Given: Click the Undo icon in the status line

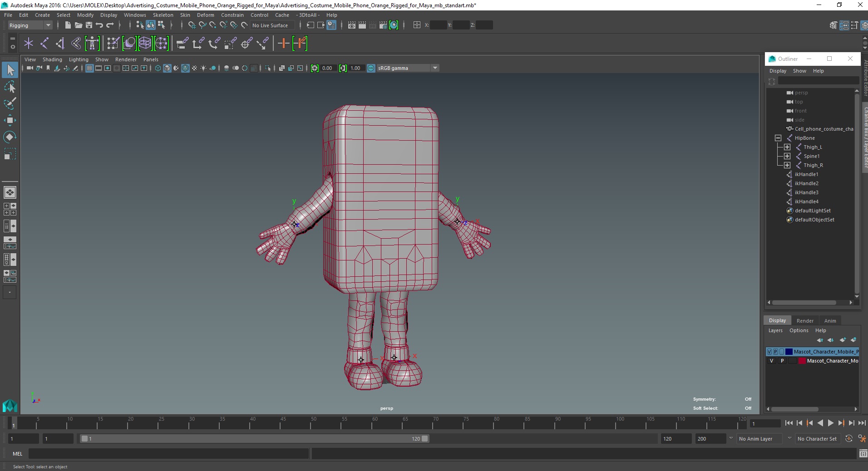Looking at the screenshot, I should coord(99,25).
